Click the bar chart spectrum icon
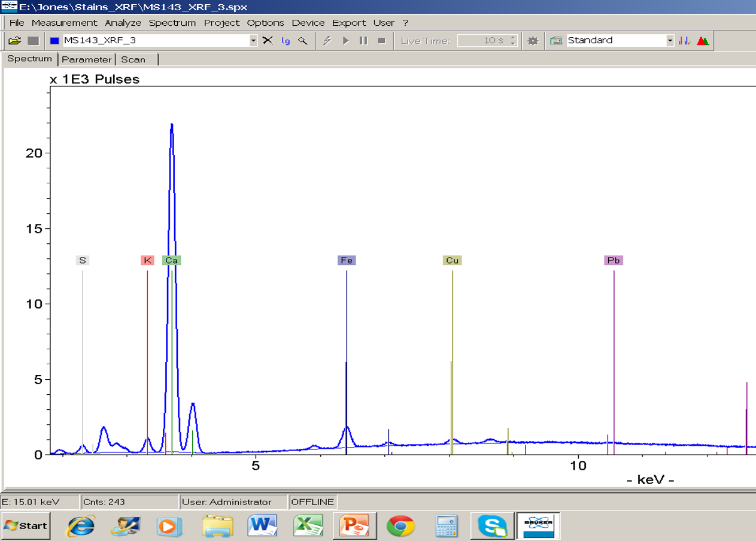The height and width of the screenshot is (541, 756). click(685, 41)
